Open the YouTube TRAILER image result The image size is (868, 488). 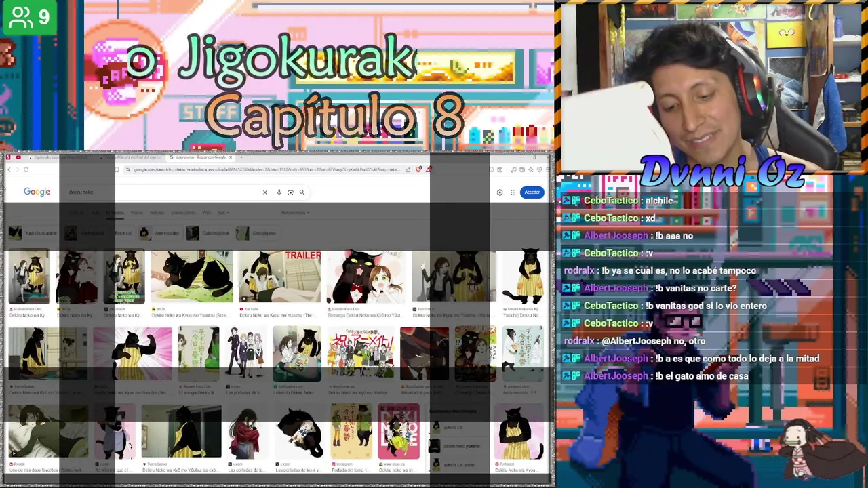pos(279,277)
